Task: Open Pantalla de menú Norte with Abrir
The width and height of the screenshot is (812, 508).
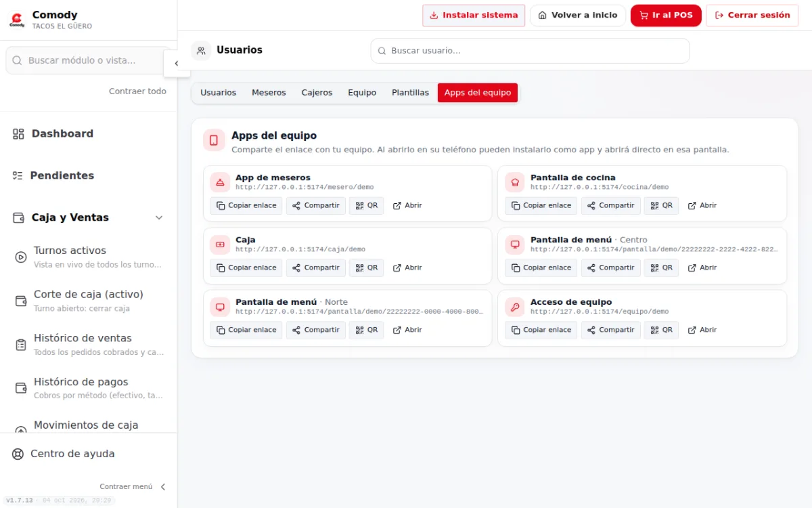Action: point(407,331)
